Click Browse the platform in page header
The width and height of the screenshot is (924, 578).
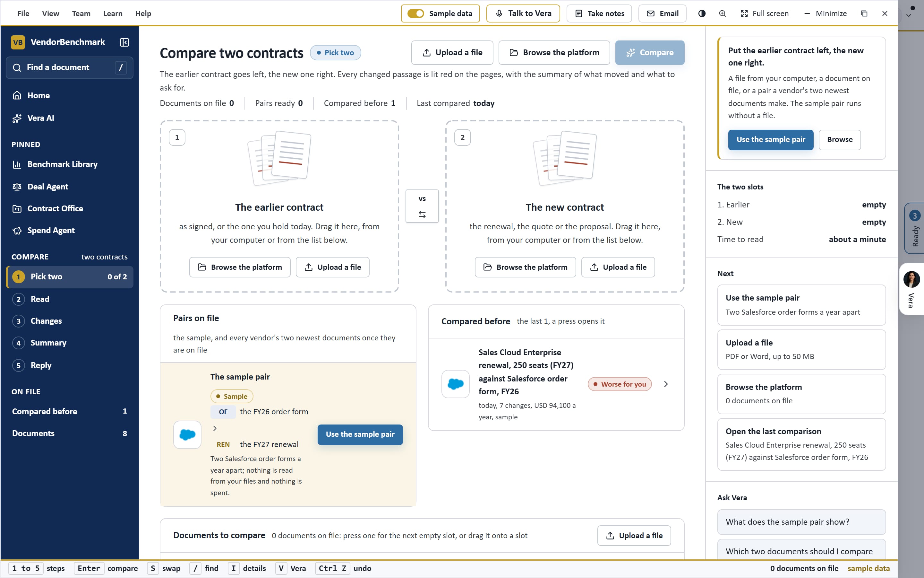[554, 52]
